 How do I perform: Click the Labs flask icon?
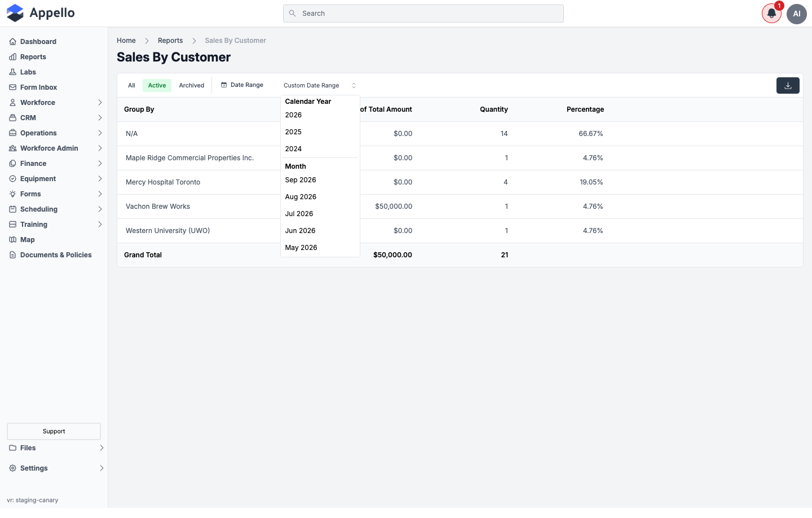tap(12, 72)
